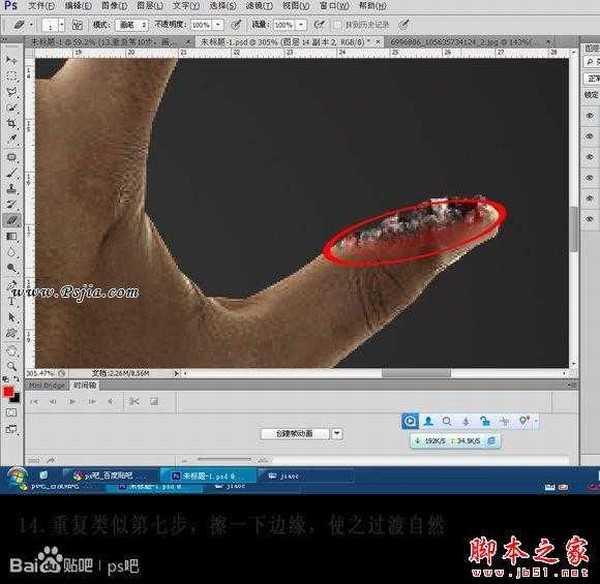Select the Eraser tool in the toolbox
Screen dimensions: 600x584
[11, 217]
